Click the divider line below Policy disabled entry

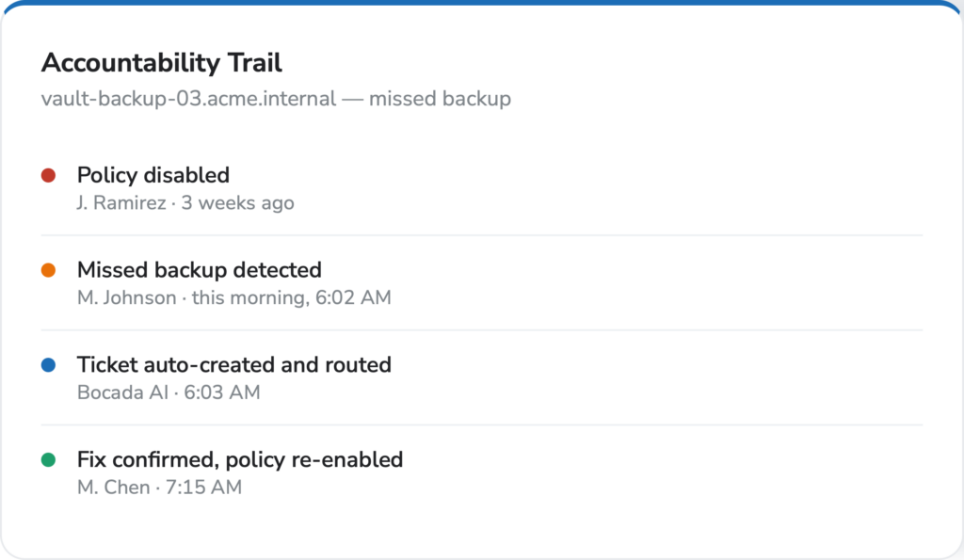click(x=482, y=234)
